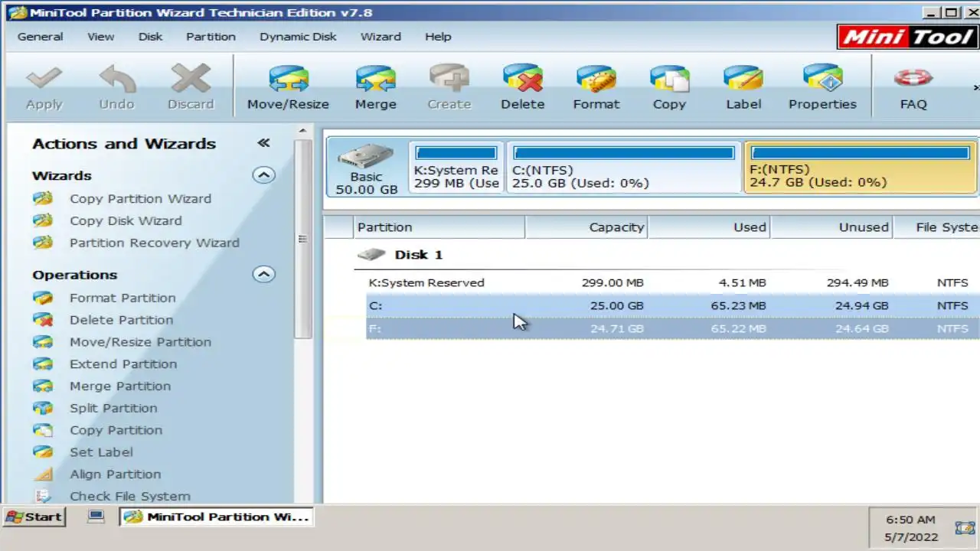The width and height of the screenshot is (980, 551).
Task: Launch Copy Disk Wizard
Action: 126,221
